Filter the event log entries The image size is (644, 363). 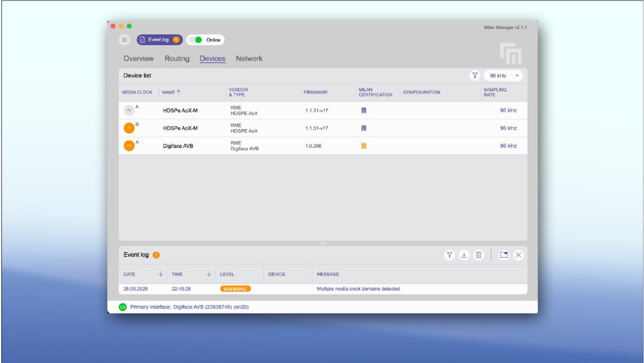(x=450, y=255)
